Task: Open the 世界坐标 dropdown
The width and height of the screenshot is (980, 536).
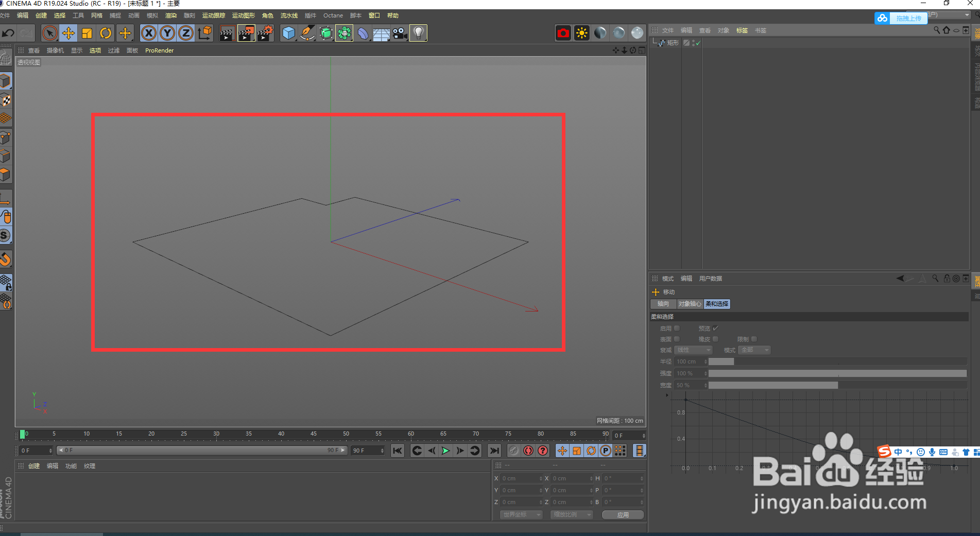Action: (x=521, y=514)
